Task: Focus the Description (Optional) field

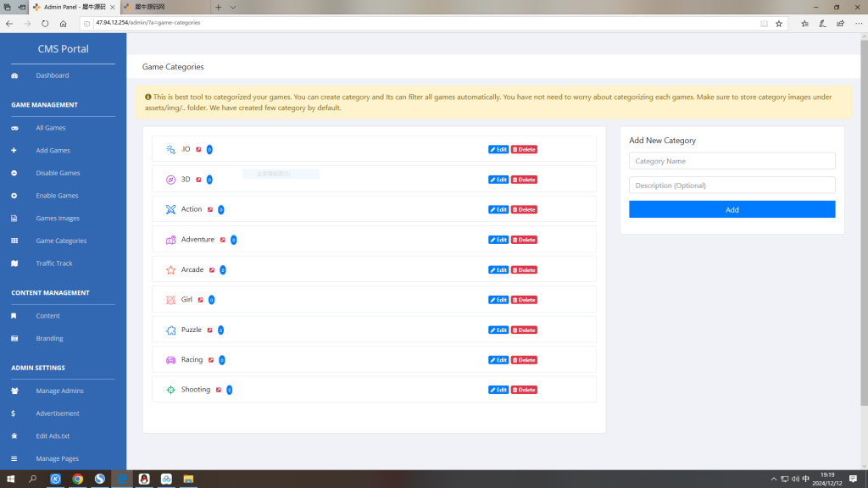Action: [x=732, y=186]
